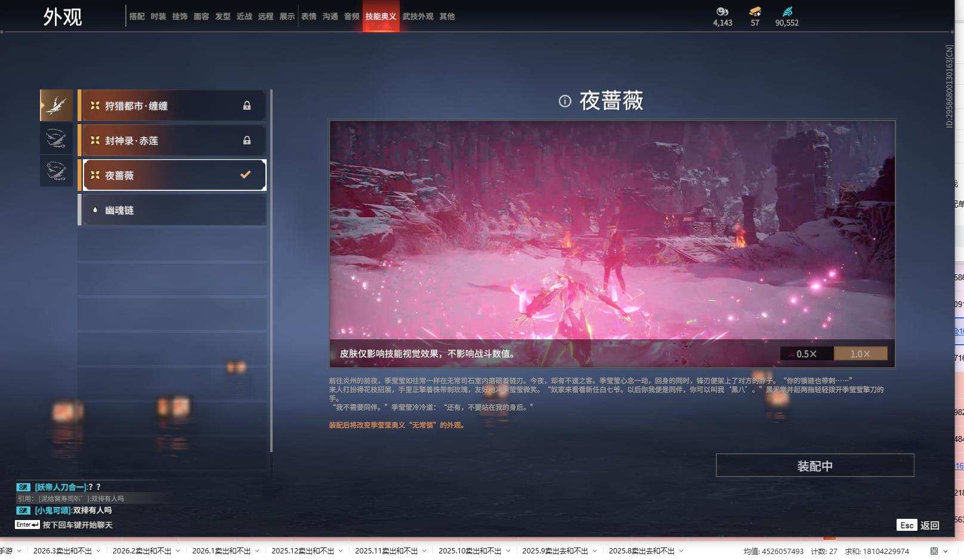
Task: Click the checkmark on the 夜蔷薇 entry
Action: (x=244, y=175)
